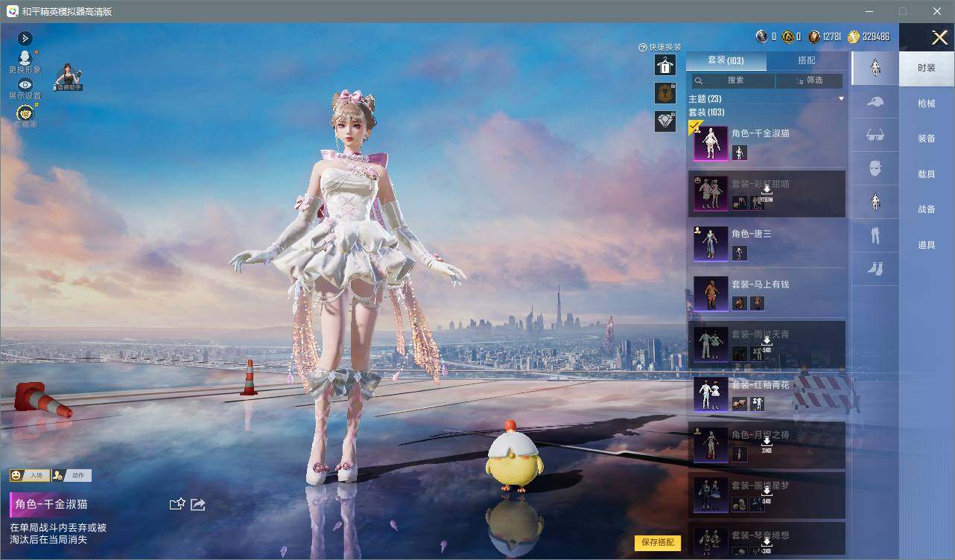The width and height of the screenshot is (955, 560).
Task: Select the glasses category icon
Action: point(875,136)
